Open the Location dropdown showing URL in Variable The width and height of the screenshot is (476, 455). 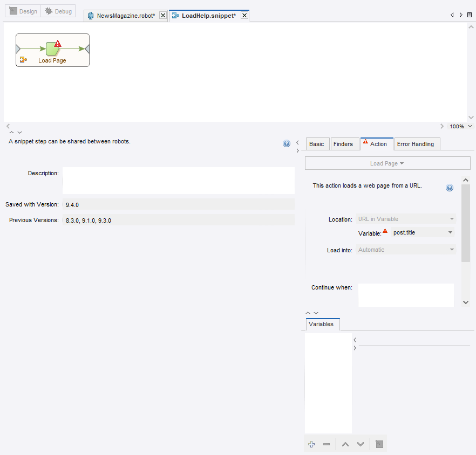(405, 218)
